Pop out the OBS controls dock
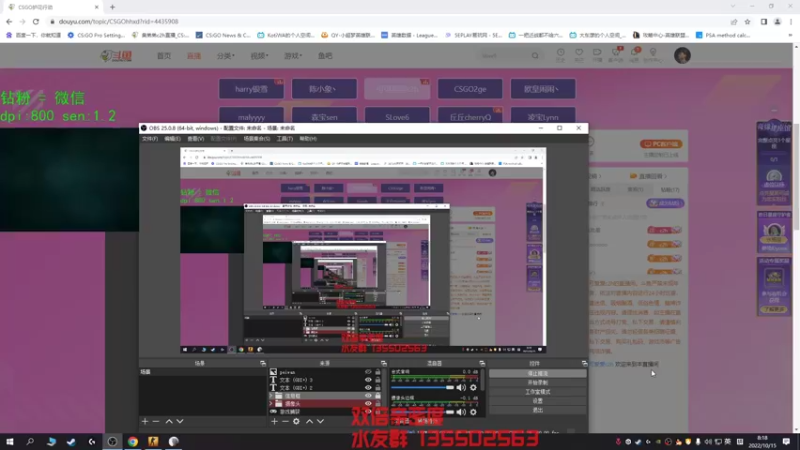Image resolution: width=800 pixels, height=450 pixels. [x=584, y=363]
